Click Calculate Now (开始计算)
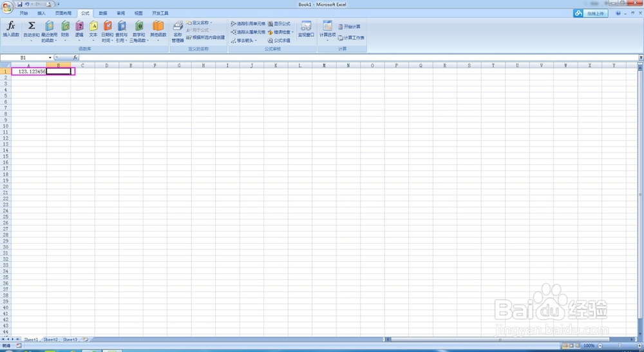The image size is (644, 352). (350, 26)
